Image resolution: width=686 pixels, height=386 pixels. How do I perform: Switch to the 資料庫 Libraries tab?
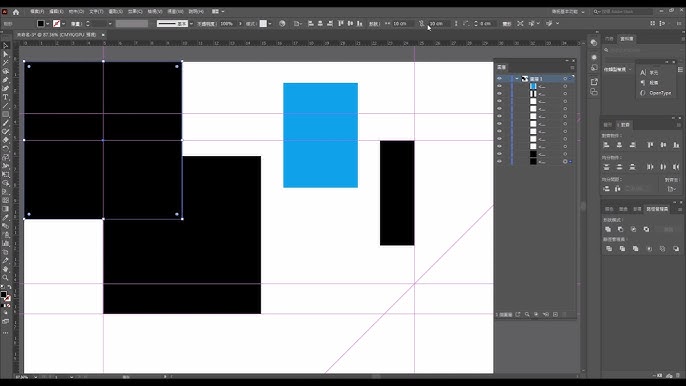point(626,39)
